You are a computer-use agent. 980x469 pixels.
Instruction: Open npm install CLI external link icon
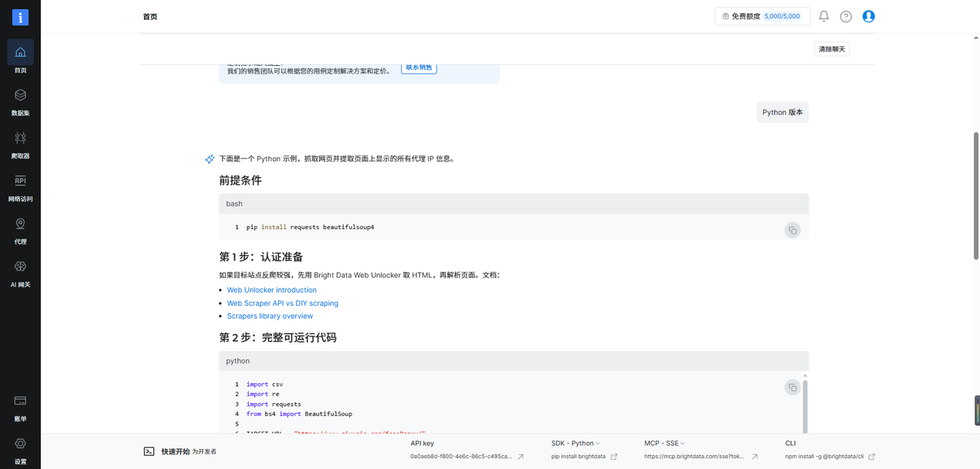[x=871, y=456]
